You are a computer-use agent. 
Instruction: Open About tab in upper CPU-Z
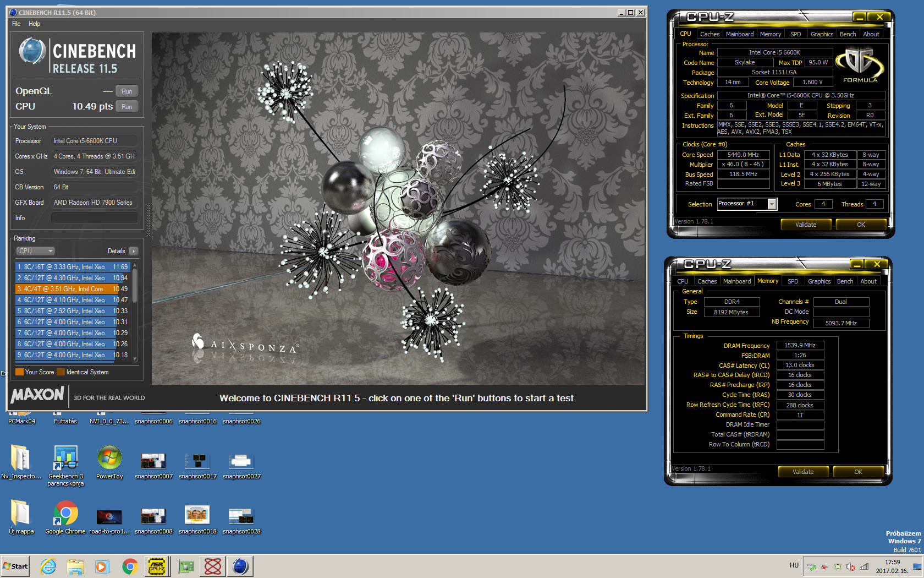click(871, 34)
